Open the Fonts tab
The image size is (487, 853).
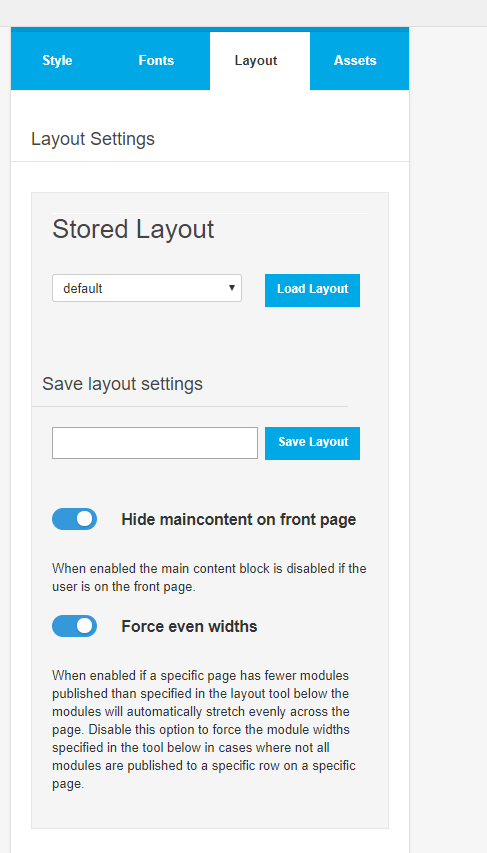[156, 60]
